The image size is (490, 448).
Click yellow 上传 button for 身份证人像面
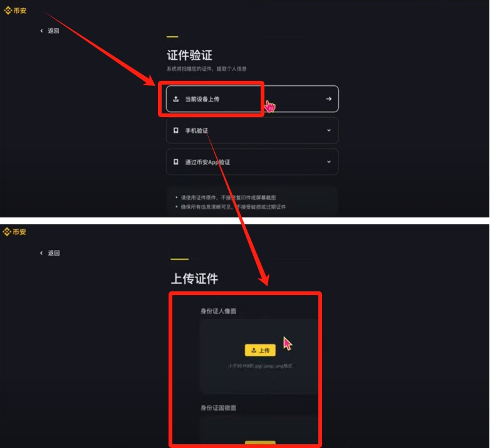click(x=260, y=350)
